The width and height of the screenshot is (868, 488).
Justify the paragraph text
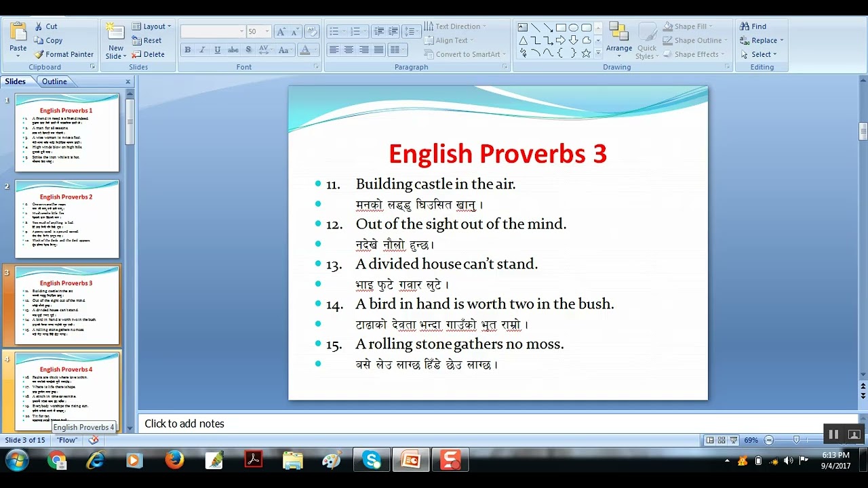tap(378, 50)
